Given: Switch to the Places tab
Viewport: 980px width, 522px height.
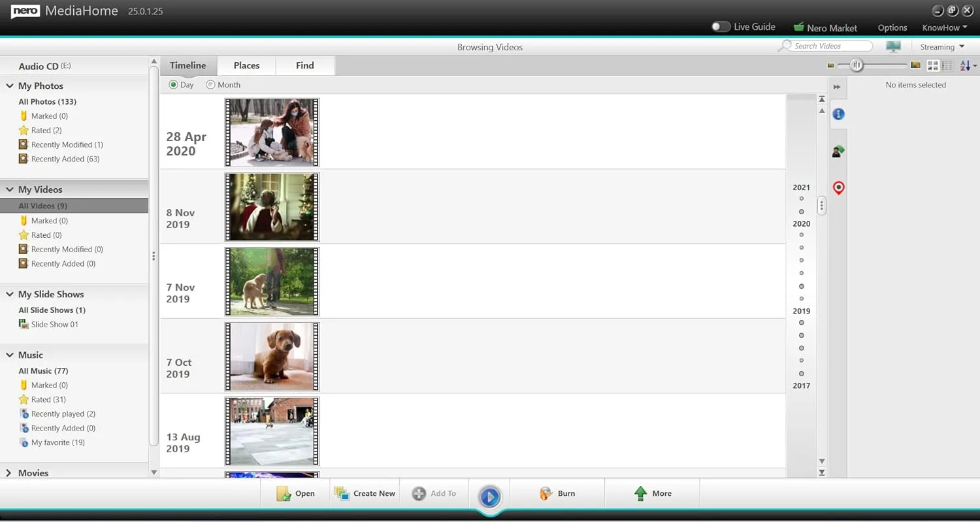Looking at the screenshot, I should [246, 65].
